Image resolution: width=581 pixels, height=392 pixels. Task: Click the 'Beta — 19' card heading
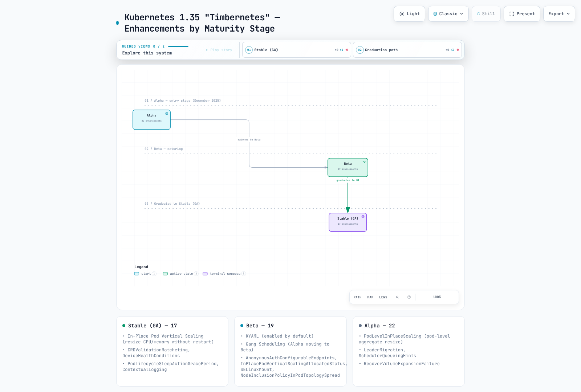pos(260,326)
